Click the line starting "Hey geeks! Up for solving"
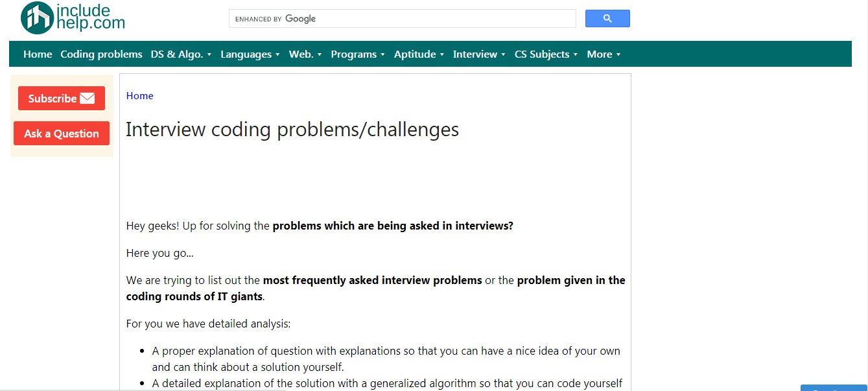 (x=320, y=226)
